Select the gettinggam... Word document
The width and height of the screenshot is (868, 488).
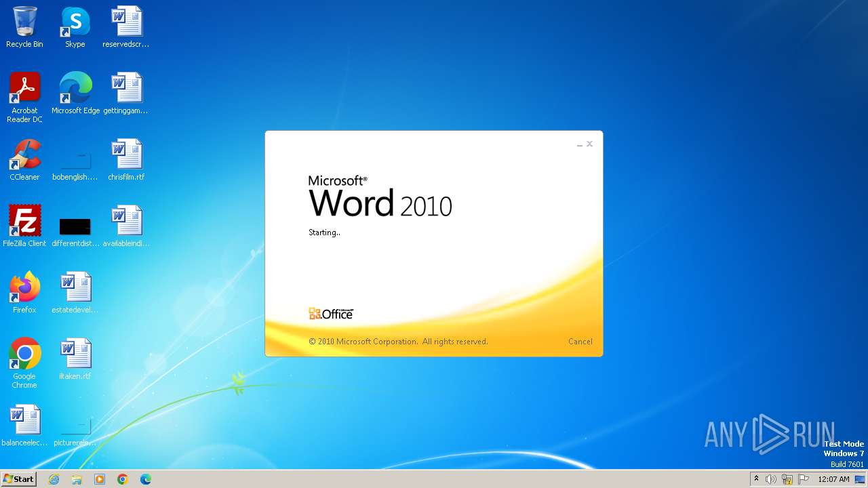(126, 94)
